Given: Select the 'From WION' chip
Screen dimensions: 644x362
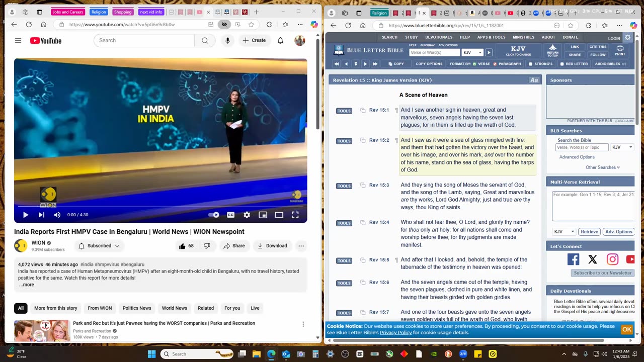Looking at the screenshot, I should pos(100,308).
